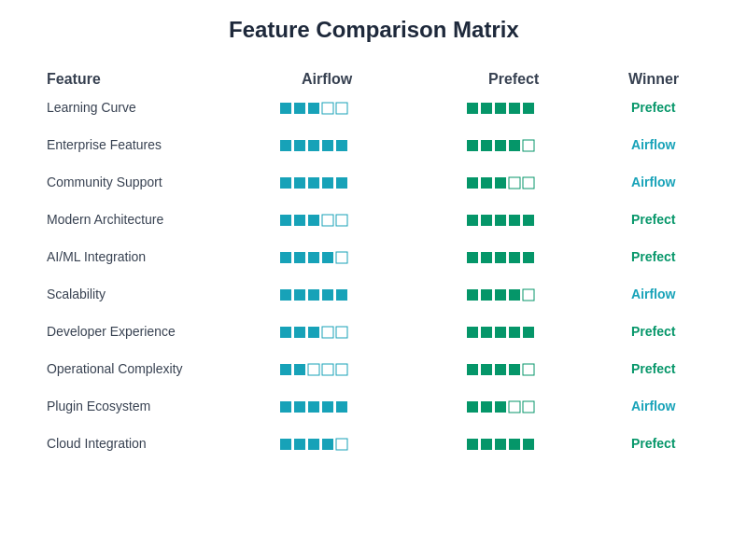The width and height of the screenshot is (747, 560).
Task: Click the Airflow column header
Action: pos(327,79)
